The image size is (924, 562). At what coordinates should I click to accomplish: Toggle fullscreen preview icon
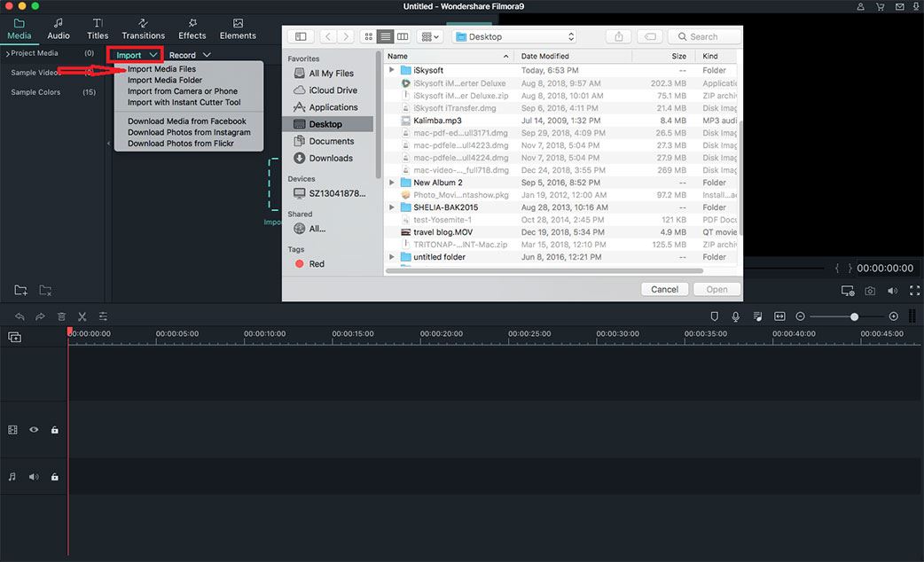point(914,291)
